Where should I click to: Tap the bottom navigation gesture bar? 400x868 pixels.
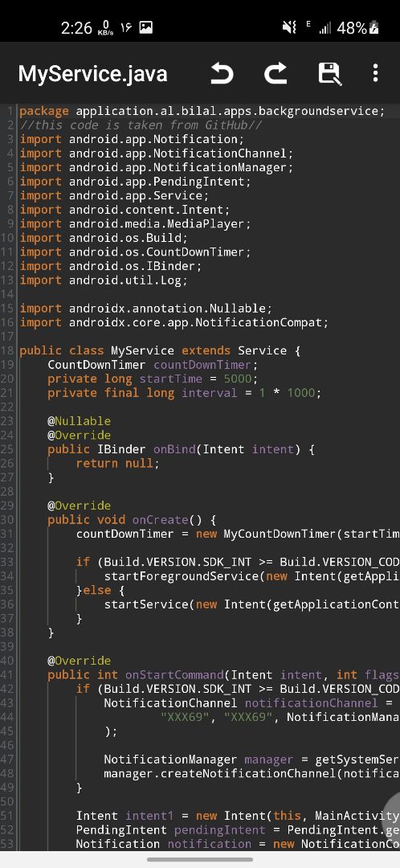coord(200,860)
